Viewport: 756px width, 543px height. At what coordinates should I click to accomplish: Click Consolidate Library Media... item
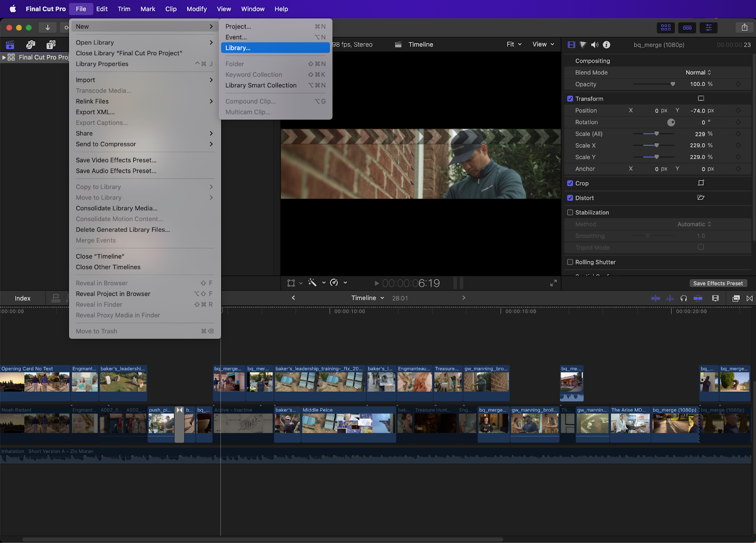tap(145, 208)
